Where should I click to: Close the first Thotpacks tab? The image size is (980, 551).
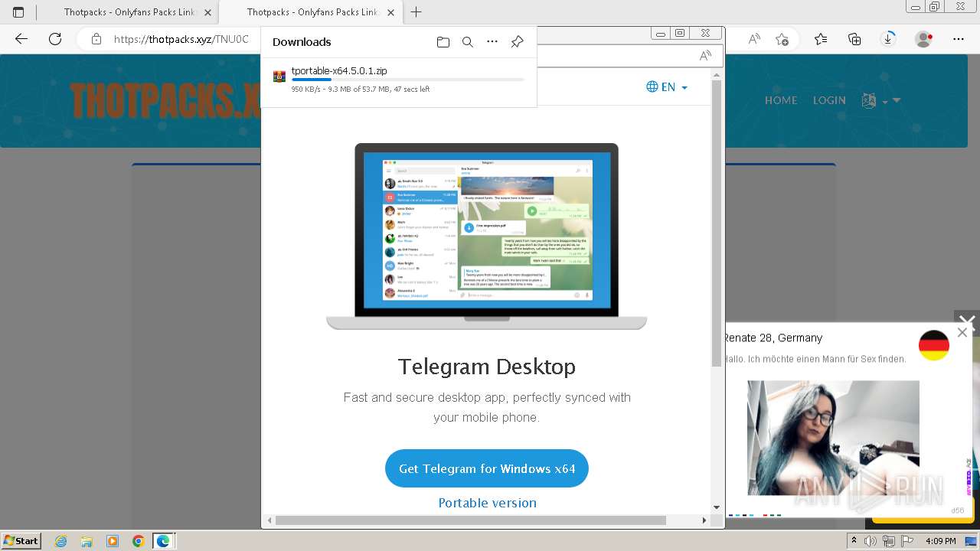coord(208,12)
